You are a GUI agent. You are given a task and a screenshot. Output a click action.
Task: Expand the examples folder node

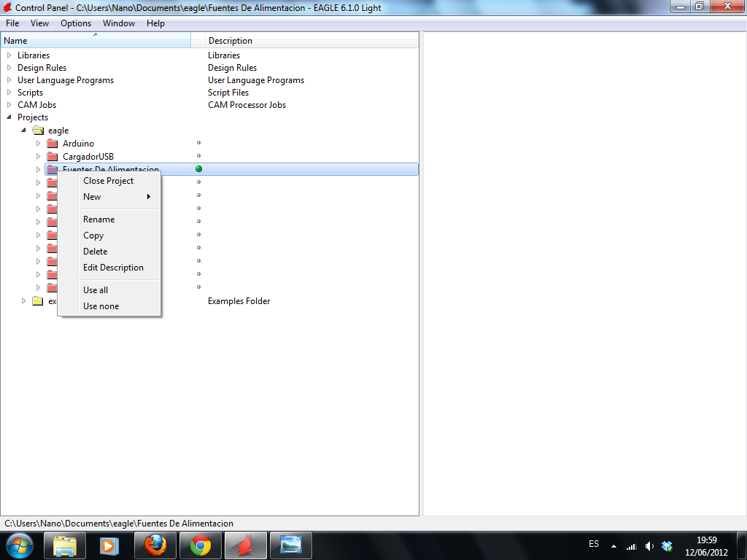click(x=23, y=301)
